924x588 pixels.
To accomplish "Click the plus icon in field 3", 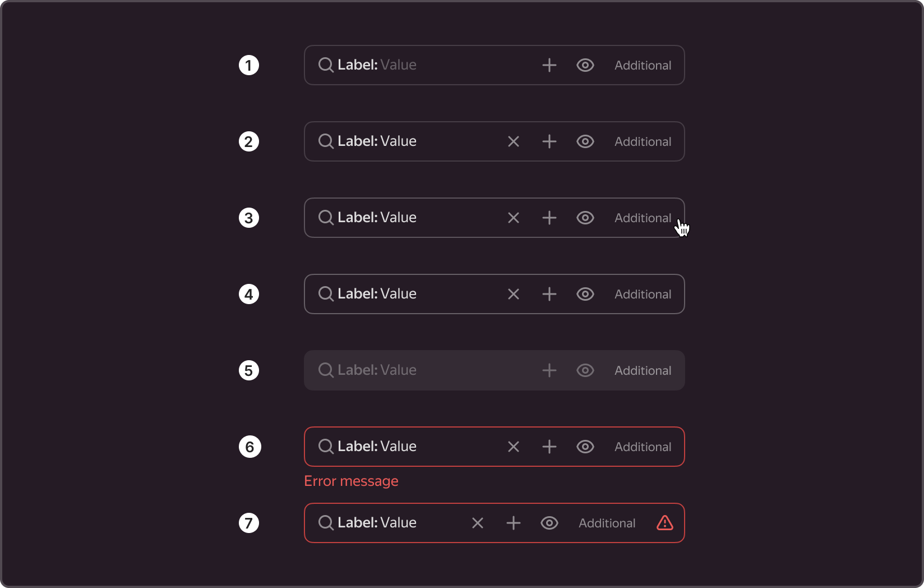I will click(x=549, y=218).
